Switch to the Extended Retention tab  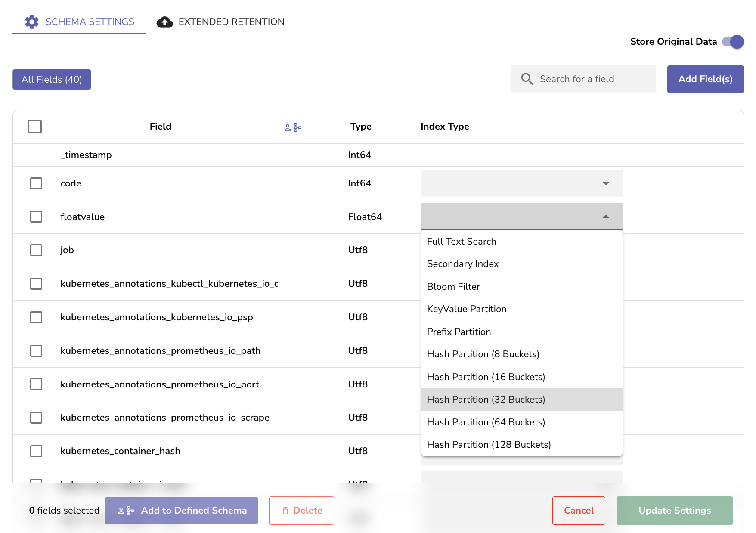click(x=230, y=22)
